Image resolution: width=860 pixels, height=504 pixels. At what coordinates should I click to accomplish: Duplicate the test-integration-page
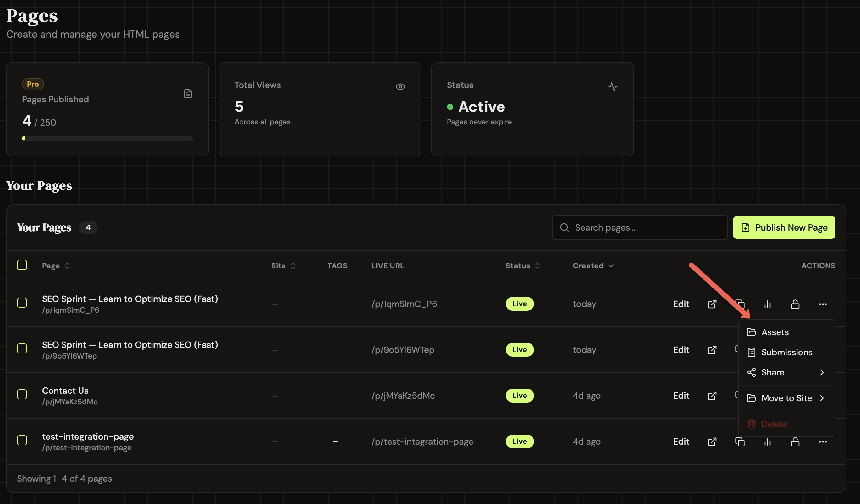[740, 441]
